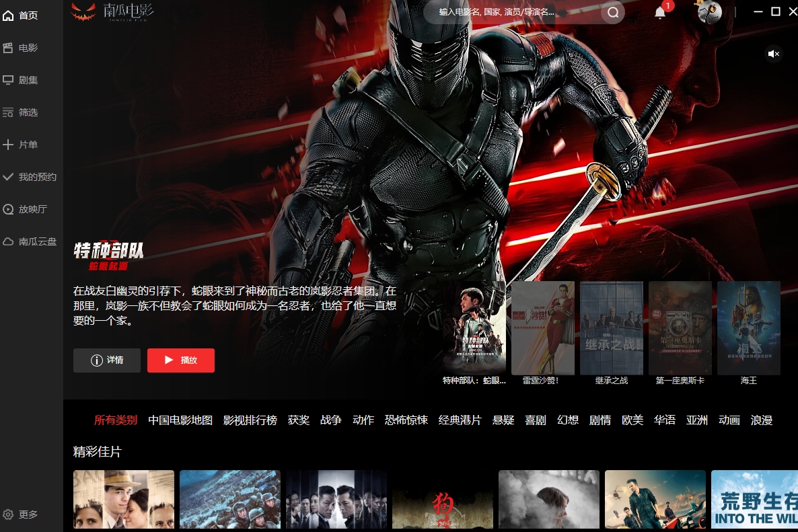This screenshot has height=532, width=798.
Task: Open notifications bell with badge
Action: 661,12
